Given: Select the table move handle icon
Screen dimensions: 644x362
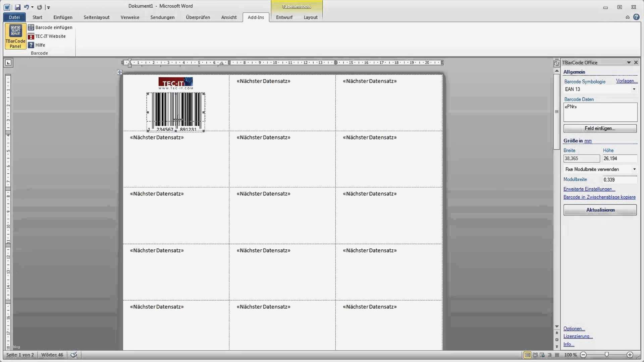Looking at the screenshot, I should click(120, 72).
